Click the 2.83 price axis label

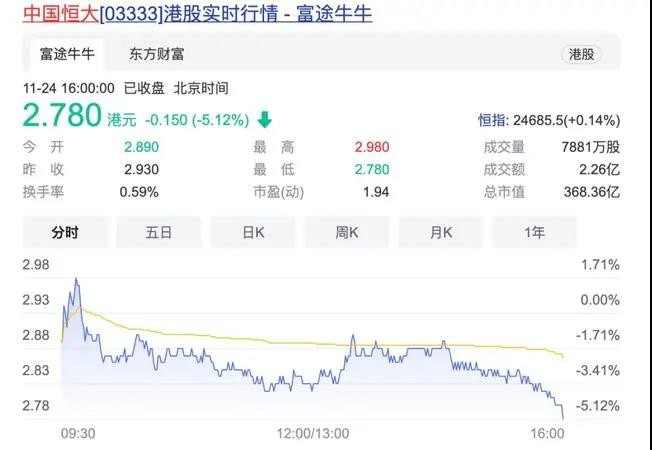tap(36, 370)
